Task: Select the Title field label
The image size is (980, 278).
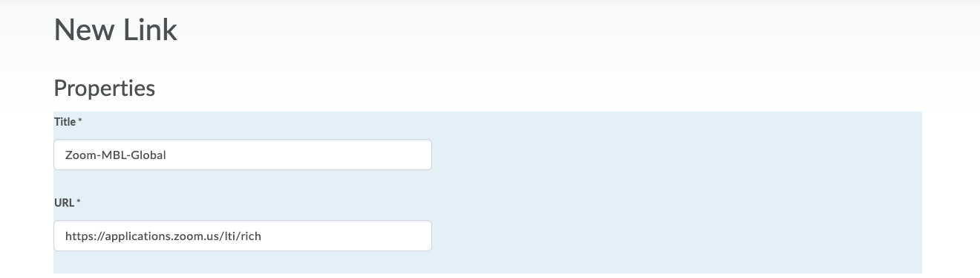Action: coord(65,121)
